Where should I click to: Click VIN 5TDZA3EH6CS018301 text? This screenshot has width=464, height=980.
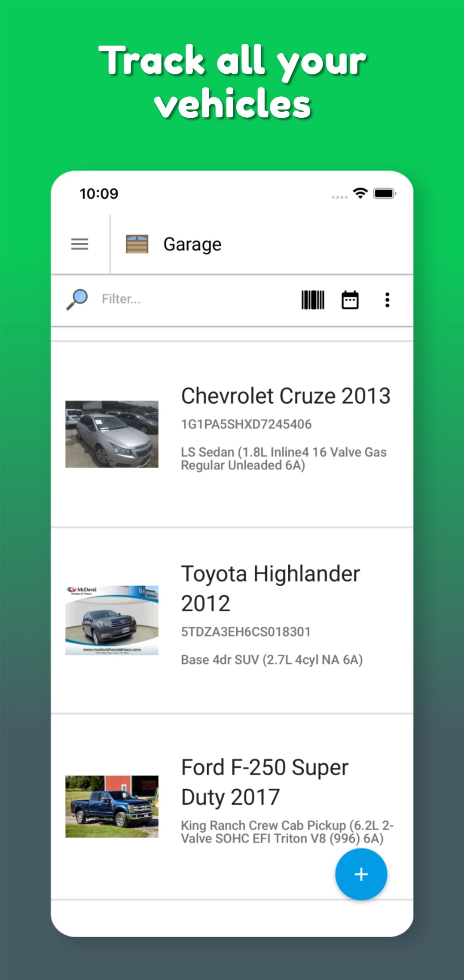246,632
